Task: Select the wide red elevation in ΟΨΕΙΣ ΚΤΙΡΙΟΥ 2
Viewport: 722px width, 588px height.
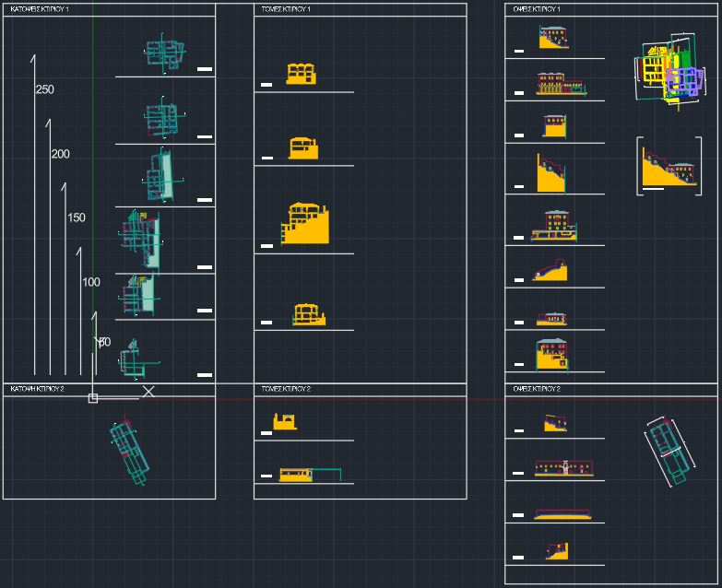Action: [x=562, y=468]
